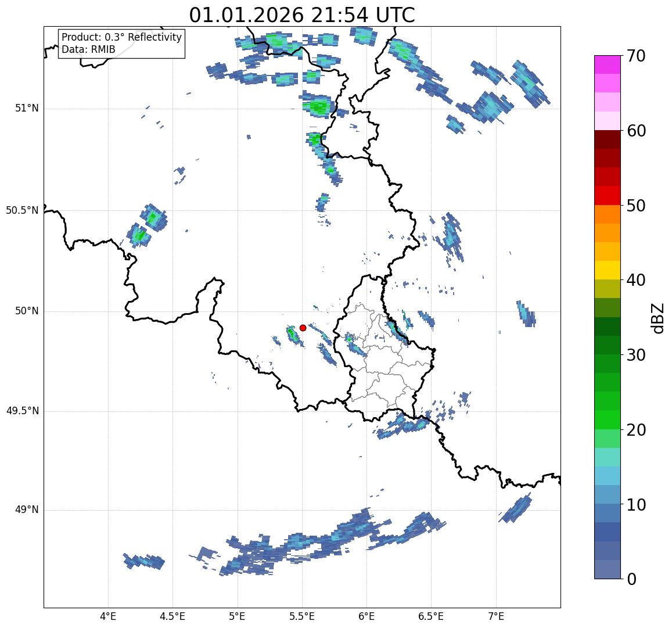Click the 6°E longitude label
672x628 pixels.
point(366,616)
